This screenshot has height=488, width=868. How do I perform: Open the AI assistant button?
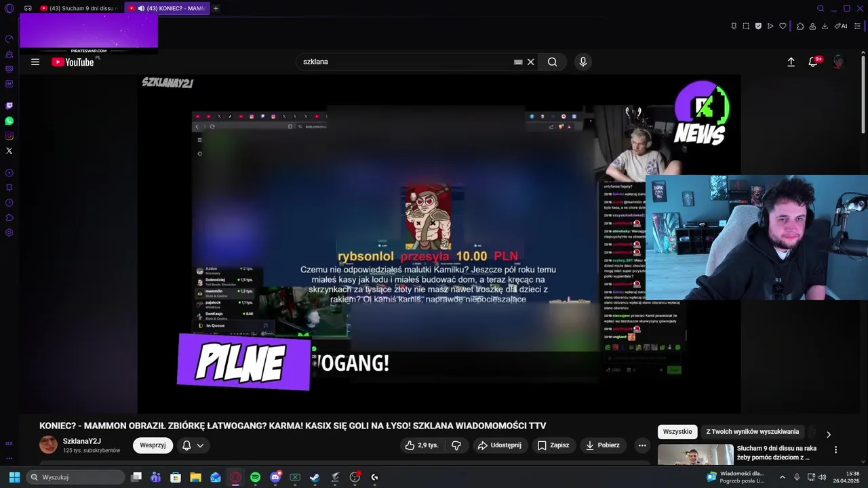(841, 26)
